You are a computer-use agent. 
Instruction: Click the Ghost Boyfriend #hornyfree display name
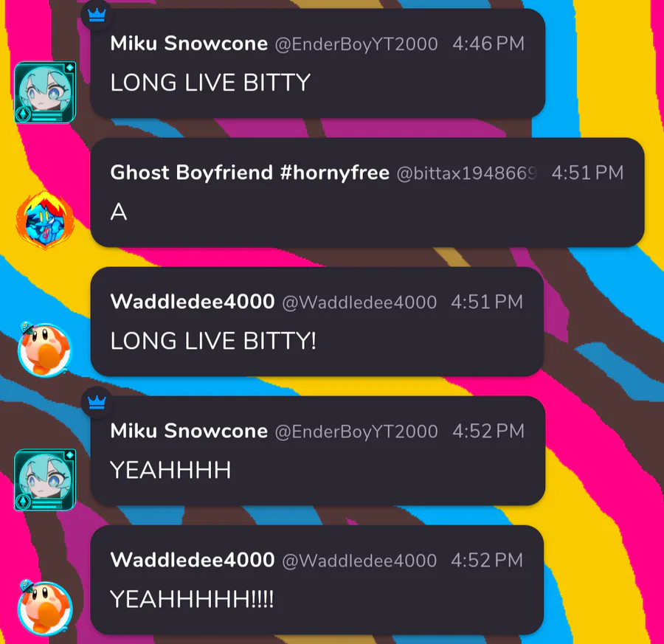(249, 173)
